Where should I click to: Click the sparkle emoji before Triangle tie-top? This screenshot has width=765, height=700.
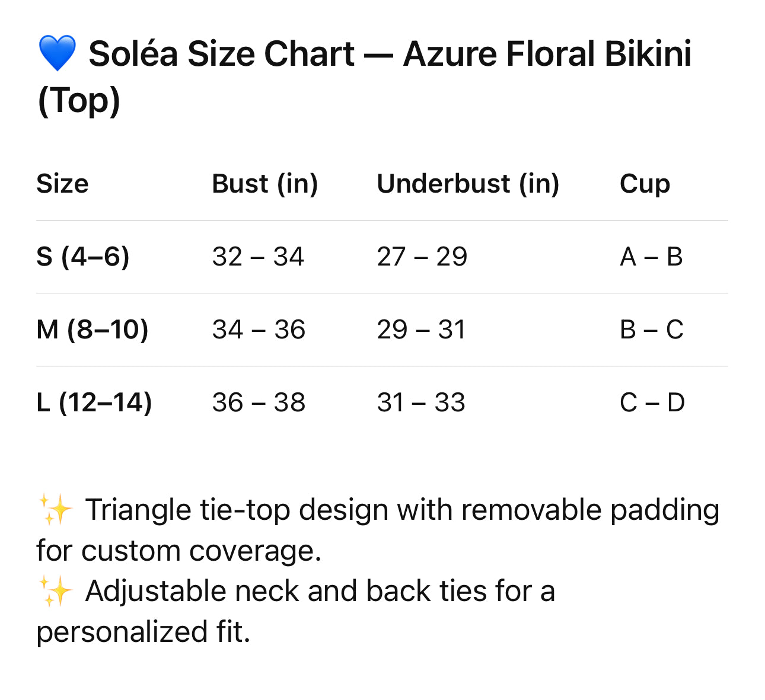55,510
